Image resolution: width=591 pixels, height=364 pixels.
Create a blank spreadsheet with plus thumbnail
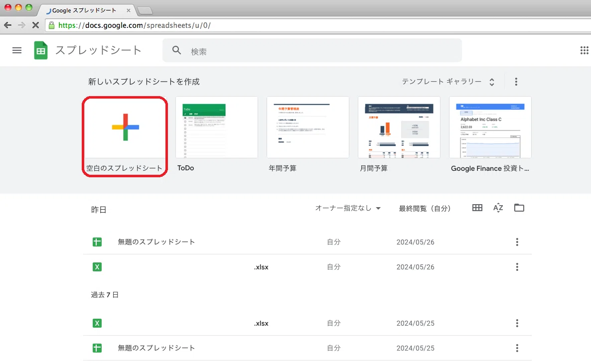(125, 127)
